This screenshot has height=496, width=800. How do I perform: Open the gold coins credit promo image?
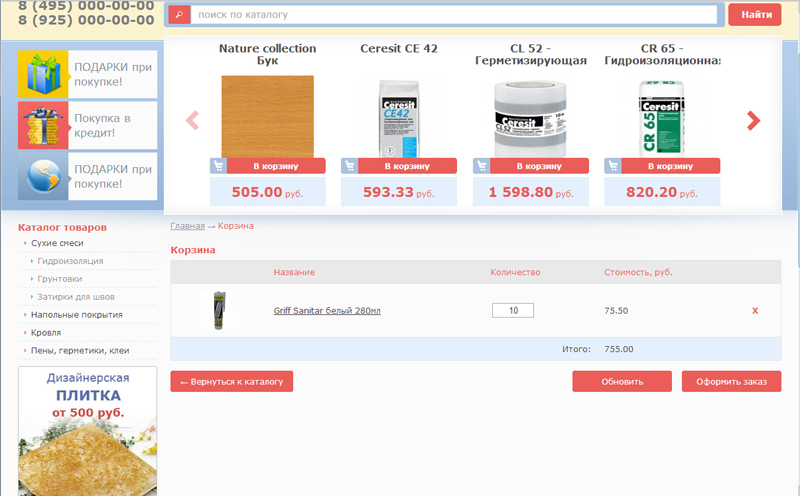tap(43, 125)
